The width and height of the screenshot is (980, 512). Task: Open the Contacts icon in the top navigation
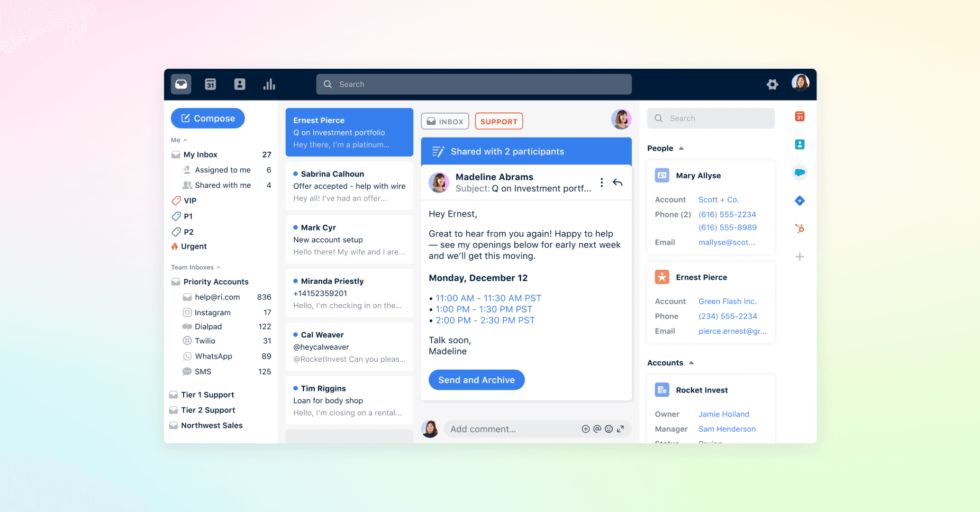click(240, 84)
